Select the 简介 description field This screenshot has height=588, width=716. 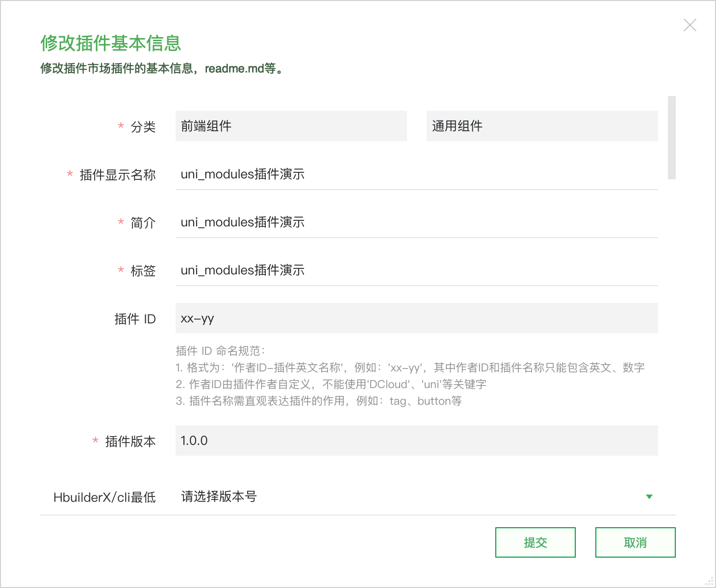[x=417, y=222]
